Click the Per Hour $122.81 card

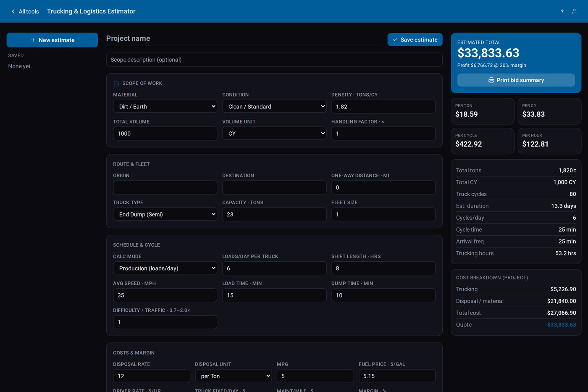coord(549,141)
